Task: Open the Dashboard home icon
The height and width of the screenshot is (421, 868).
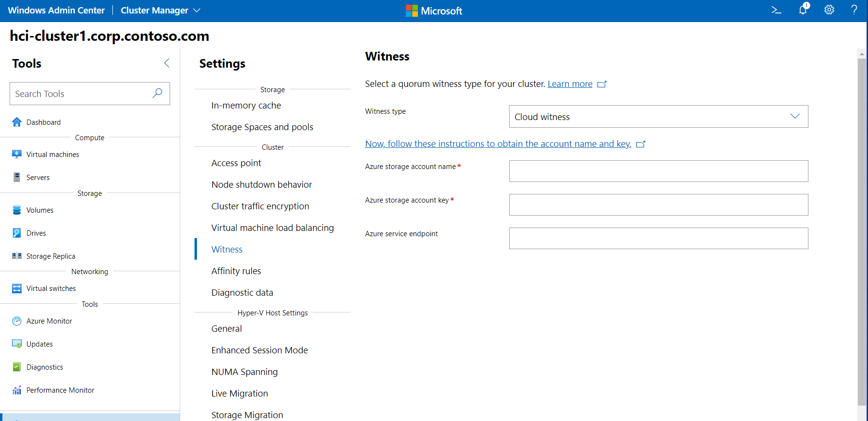Action: click(x=17, y=122)
